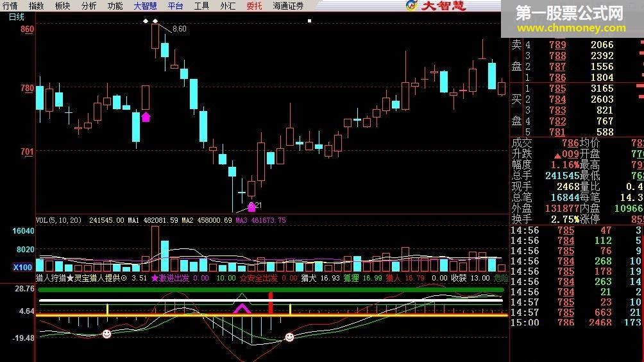Image resolution: width=644 pixels, height=362 pixels.
Task: Click sell level 4 price 789
Action: (x=557, y=45)
